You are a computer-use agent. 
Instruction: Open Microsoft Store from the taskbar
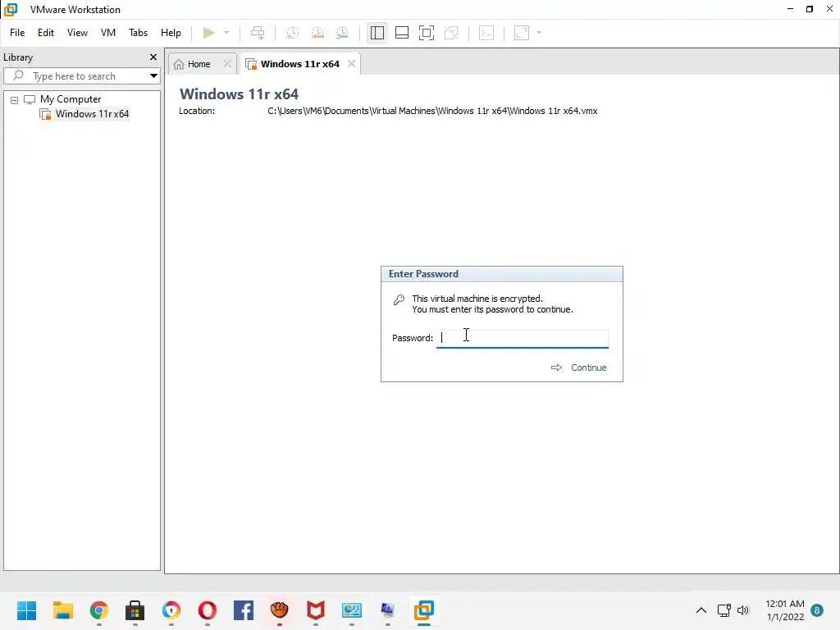135,610
